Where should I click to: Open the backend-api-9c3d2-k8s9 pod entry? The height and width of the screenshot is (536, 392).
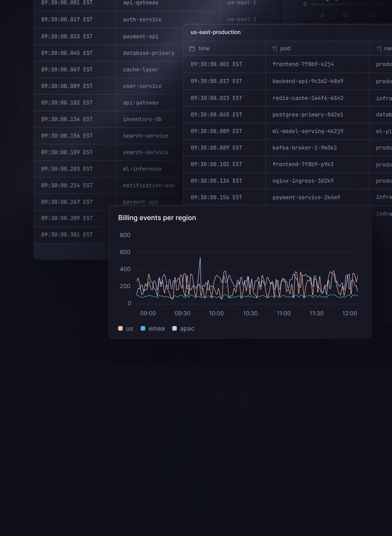[308, 81]
